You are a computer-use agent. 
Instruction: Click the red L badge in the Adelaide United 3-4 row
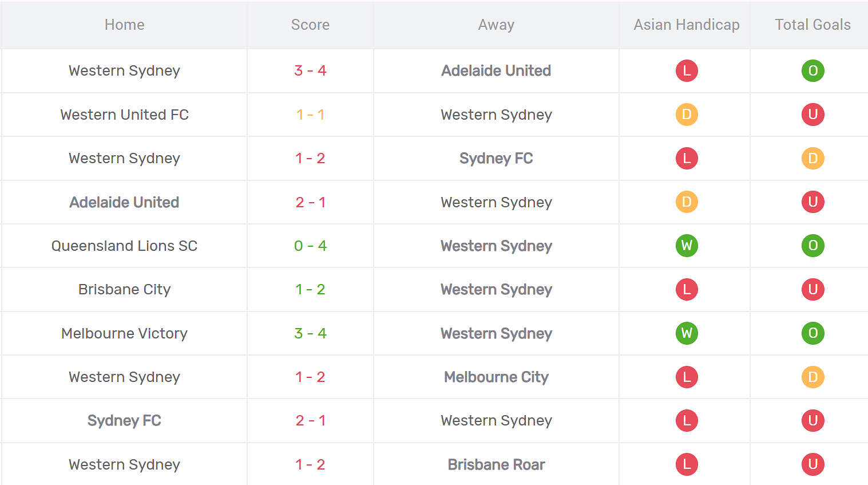point(687,70)
